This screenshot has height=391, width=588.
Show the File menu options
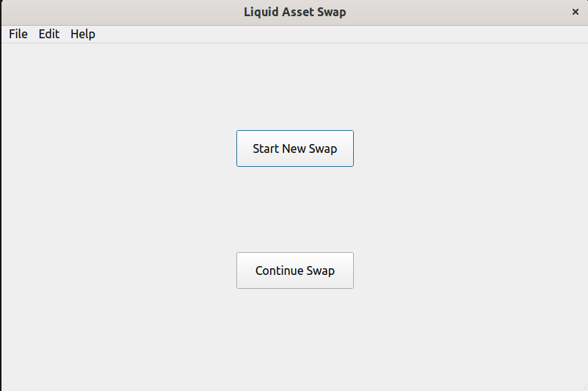tap(18, 34)
